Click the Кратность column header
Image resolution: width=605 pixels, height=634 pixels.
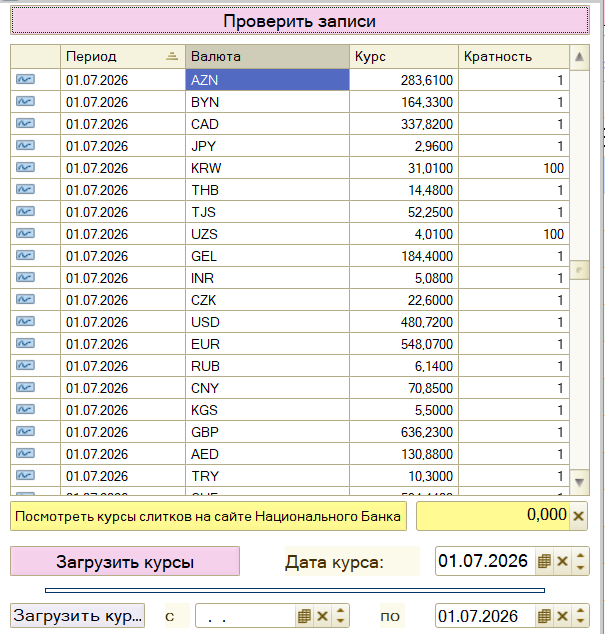pos(514,56)
